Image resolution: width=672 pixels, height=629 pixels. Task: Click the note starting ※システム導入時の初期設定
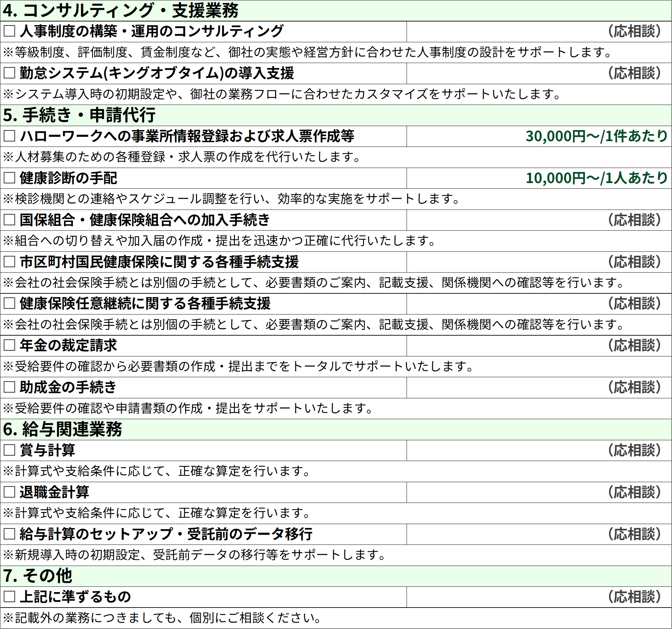tap(282, 94)
